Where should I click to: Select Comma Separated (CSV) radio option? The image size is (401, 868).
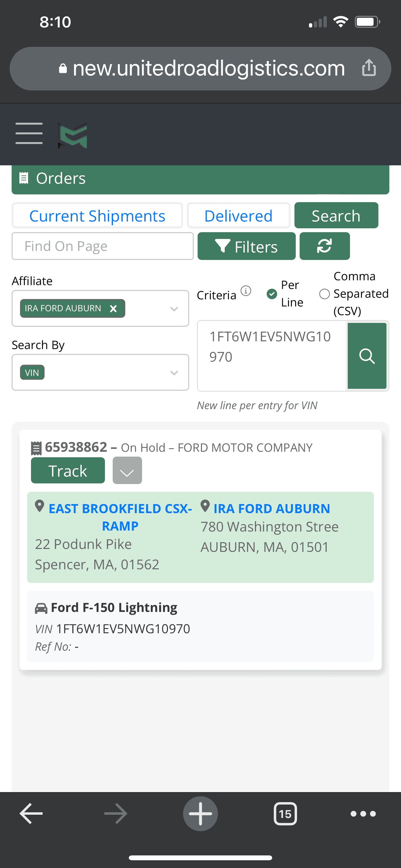click(324, 294)
